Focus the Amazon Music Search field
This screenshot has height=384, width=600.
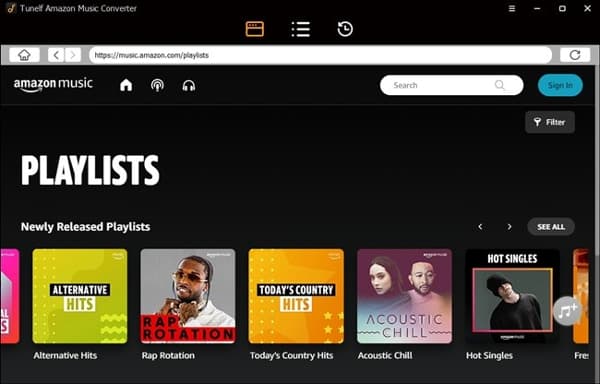coord(452,85)
